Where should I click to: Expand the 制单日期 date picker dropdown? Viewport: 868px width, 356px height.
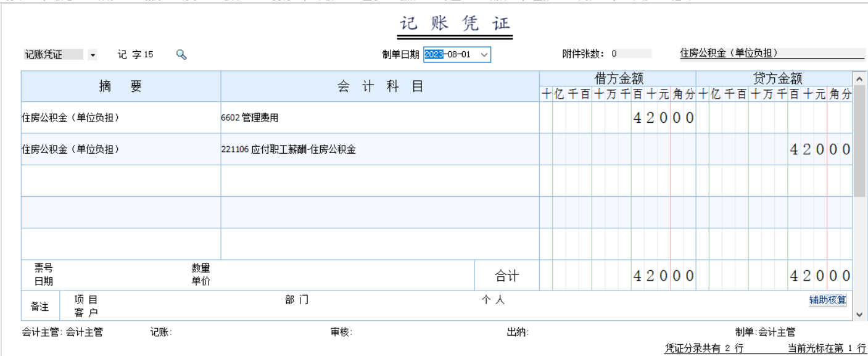(484, 54)
